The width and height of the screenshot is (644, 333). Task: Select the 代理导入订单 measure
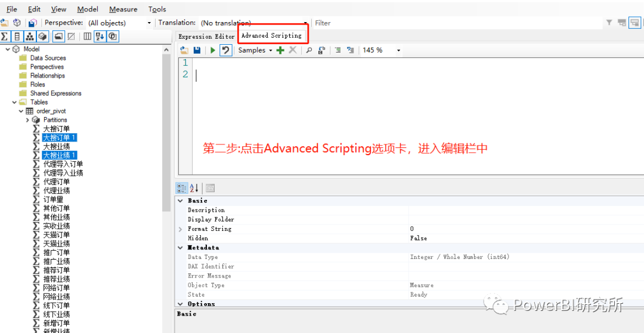click(x=63, y=164)
